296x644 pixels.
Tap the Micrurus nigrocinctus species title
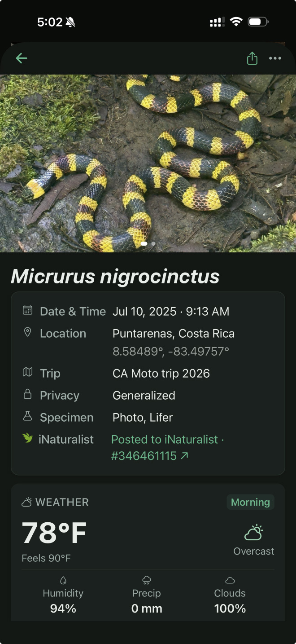coord(115,277)
